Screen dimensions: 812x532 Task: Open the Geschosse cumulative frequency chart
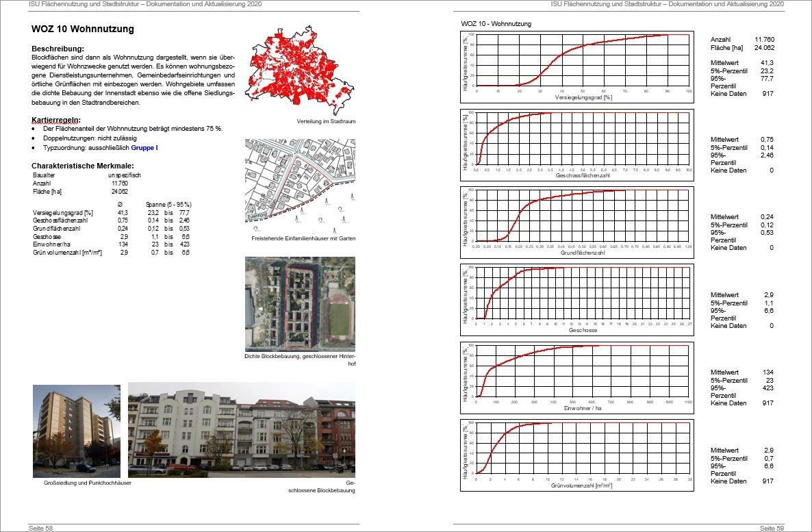tap(577, 300)
